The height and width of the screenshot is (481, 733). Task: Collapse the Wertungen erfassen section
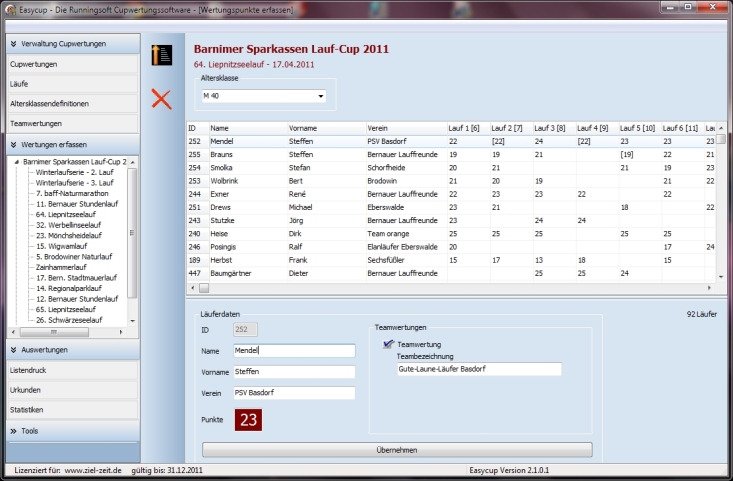tap(12, 145)
